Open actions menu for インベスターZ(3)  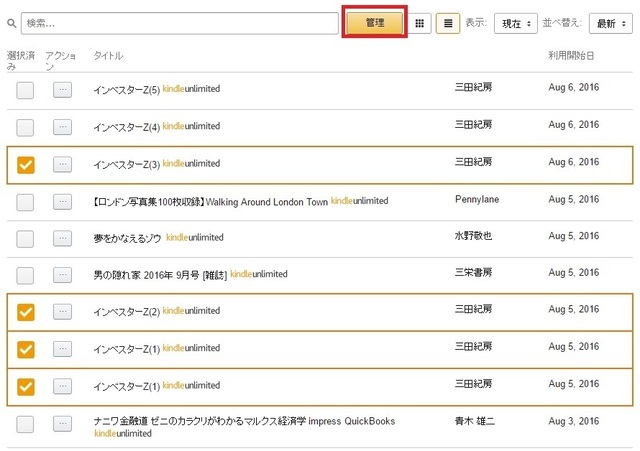point(62,164)
